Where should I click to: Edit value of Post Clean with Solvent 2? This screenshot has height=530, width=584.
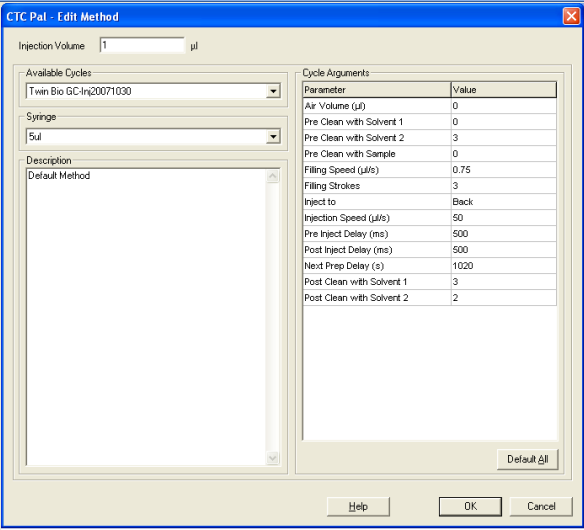click(504, 298)
